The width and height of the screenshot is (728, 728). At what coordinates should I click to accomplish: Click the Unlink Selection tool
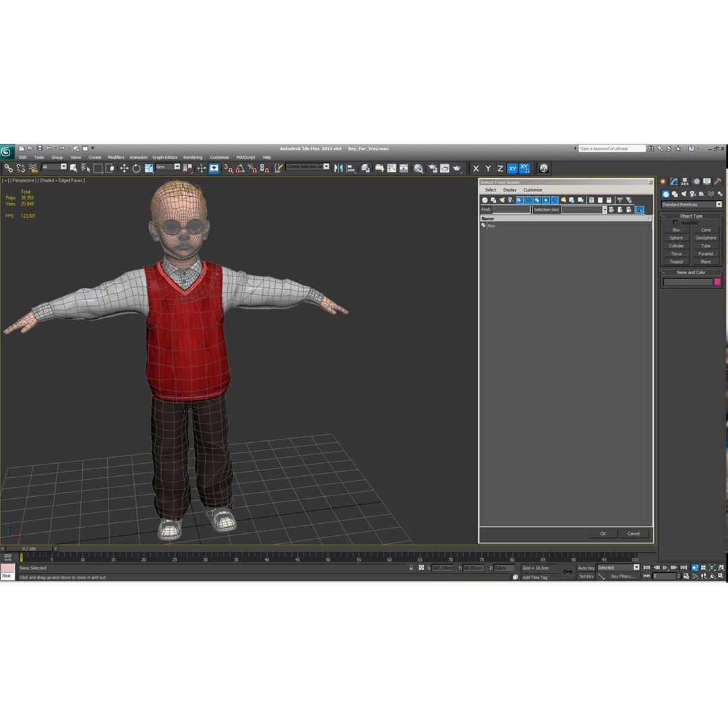[x=20, y=168]
